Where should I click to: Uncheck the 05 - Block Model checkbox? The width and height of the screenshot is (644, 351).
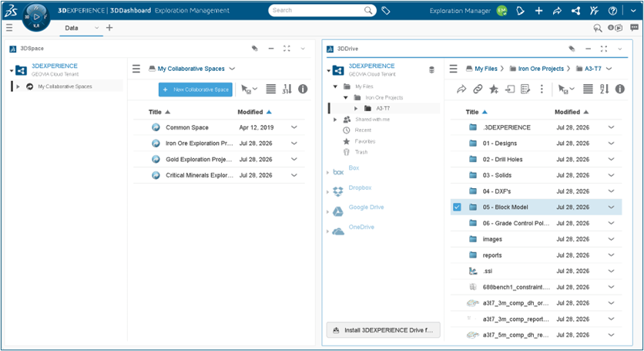pyautogui.click(x=457, y=207)
